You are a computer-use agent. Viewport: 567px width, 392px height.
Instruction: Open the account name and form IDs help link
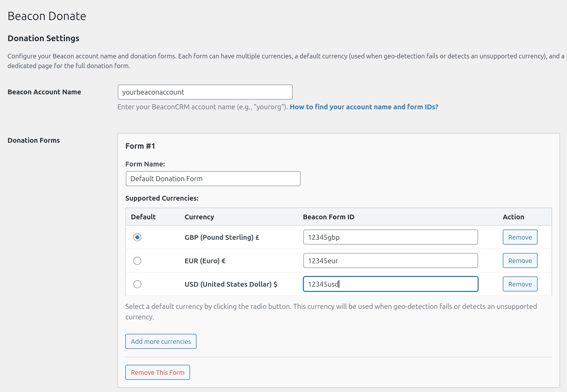[x=364, y=107]
